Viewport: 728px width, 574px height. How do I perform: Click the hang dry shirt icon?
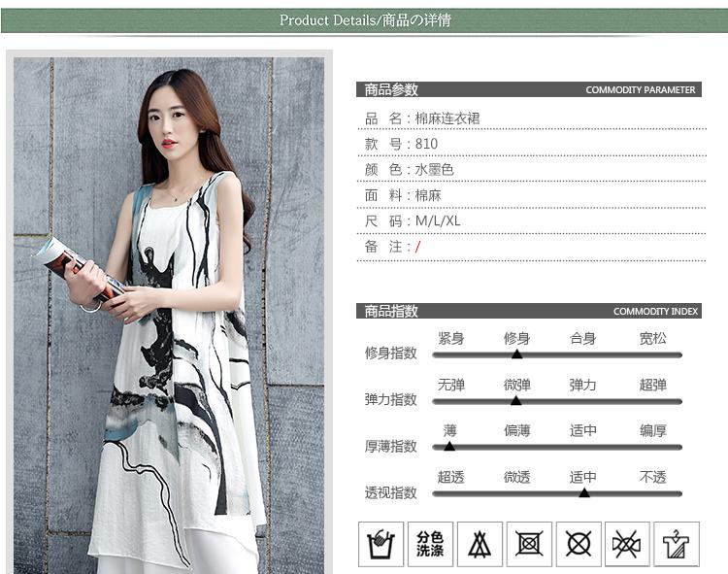pos(678,544)
